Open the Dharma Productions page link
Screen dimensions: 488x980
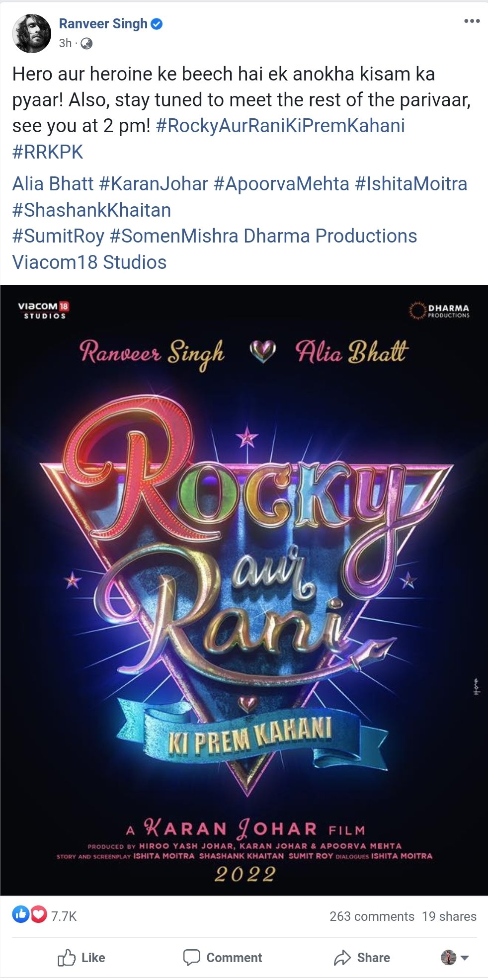point(330,236)
